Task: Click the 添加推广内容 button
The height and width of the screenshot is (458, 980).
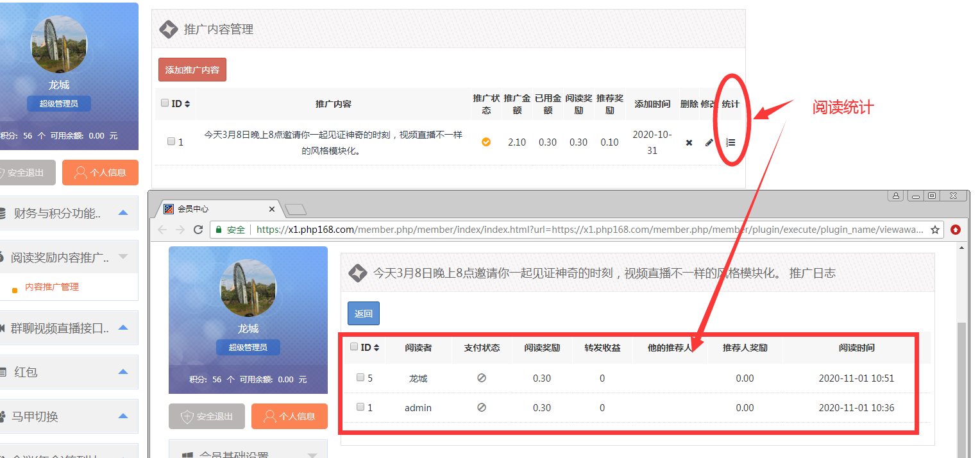Action: click(192, 70)
